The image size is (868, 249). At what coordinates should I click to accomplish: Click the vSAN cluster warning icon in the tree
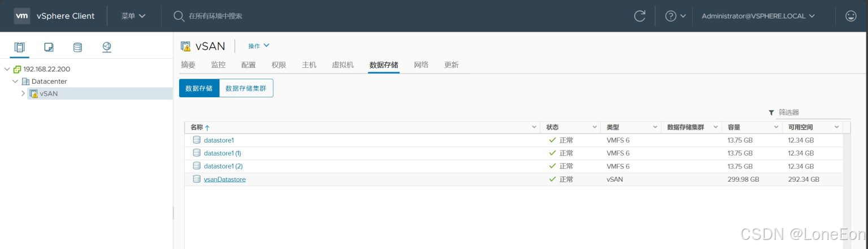33,93
